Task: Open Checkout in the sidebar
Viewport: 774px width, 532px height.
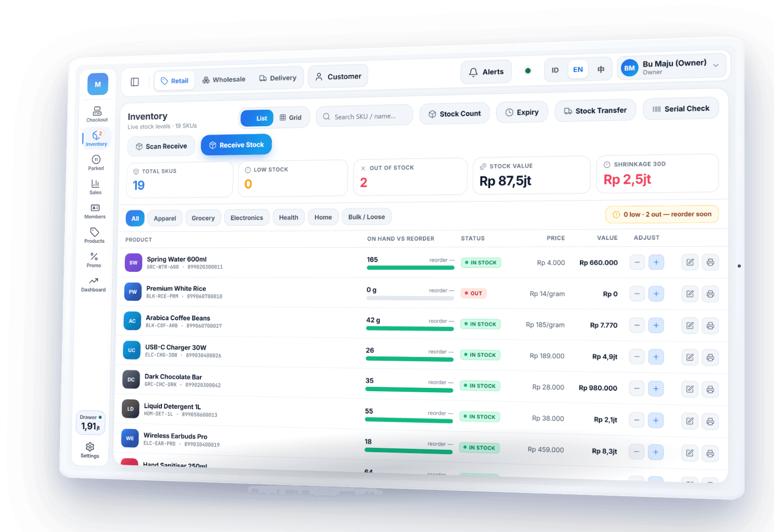Action: [97, 115]
